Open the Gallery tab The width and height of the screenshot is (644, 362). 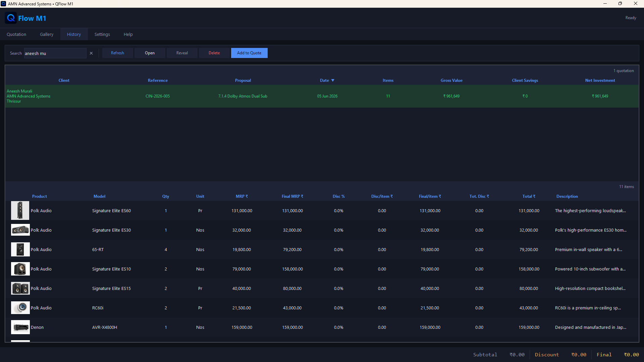click(47, 34)
